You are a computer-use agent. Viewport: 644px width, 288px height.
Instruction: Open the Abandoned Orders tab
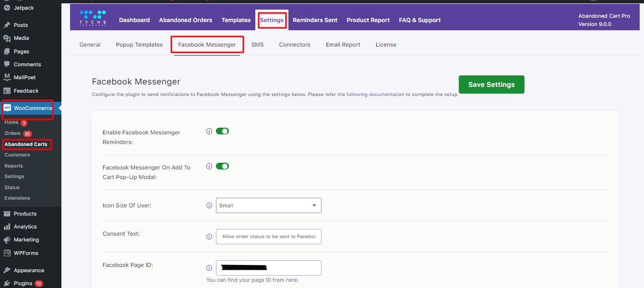pyautogui.click(x=186, y=20)
